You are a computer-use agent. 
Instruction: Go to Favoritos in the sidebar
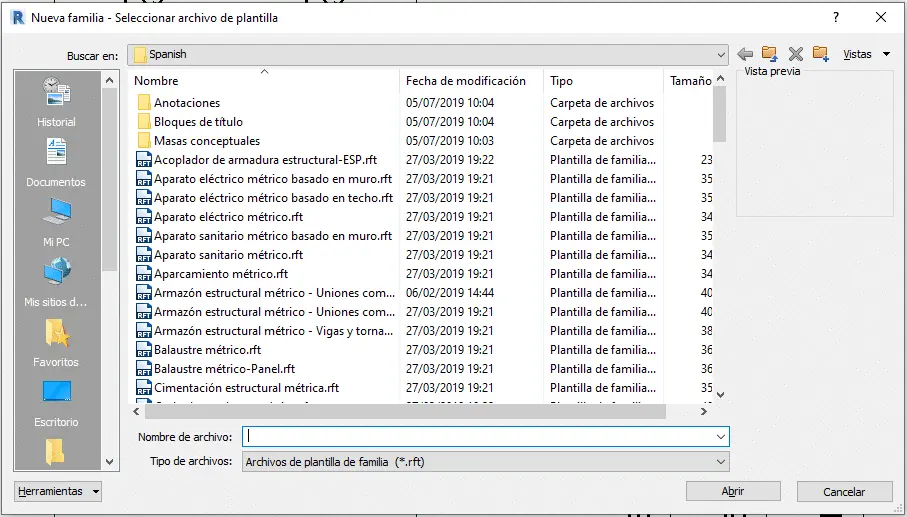56,343
